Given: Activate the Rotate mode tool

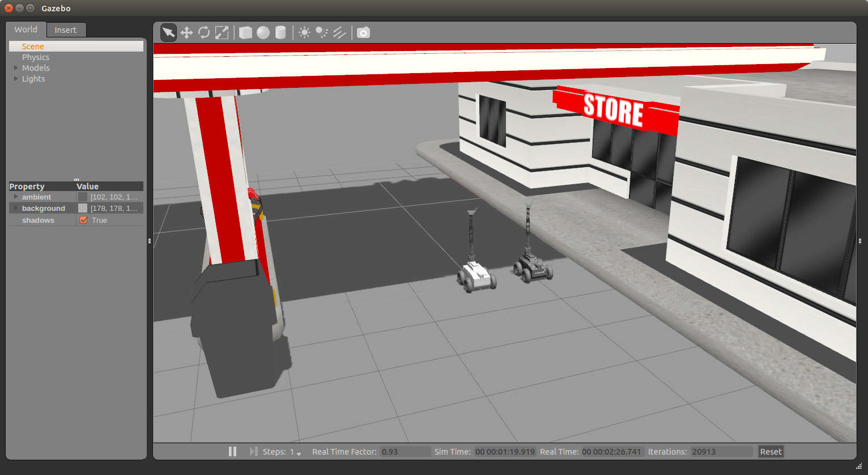Looking at the screenshot, I should [x=204, y=33].
